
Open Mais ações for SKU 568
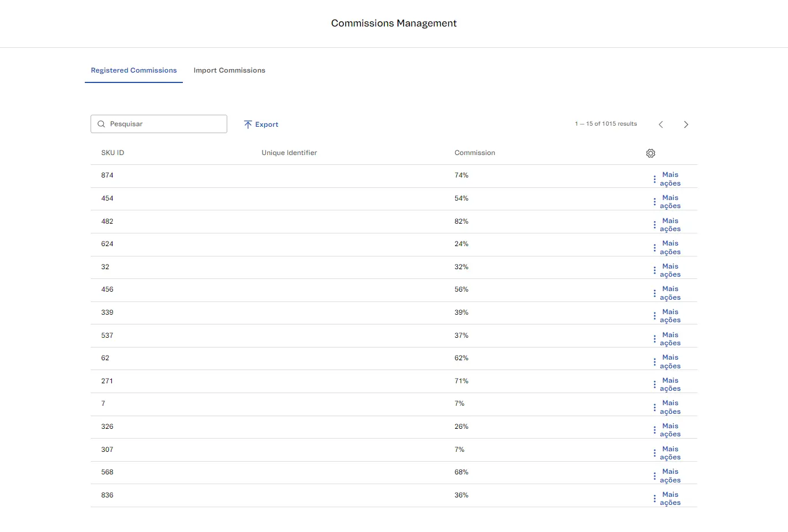click(670, 476)
